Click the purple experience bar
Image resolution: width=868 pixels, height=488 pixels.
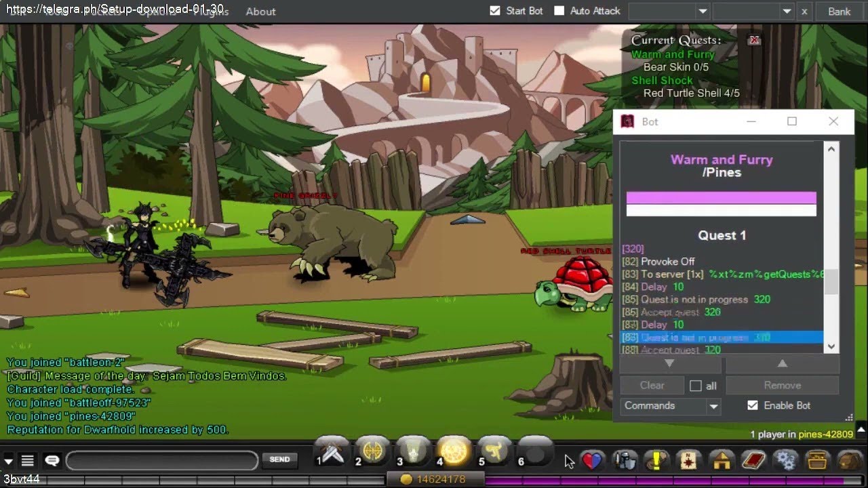675,481
